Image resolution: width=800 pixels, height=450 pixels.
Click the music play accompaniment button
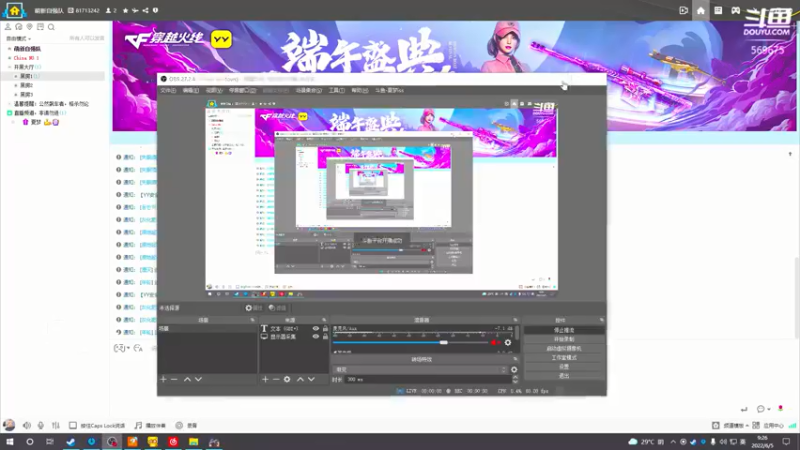tap(150, 425)
